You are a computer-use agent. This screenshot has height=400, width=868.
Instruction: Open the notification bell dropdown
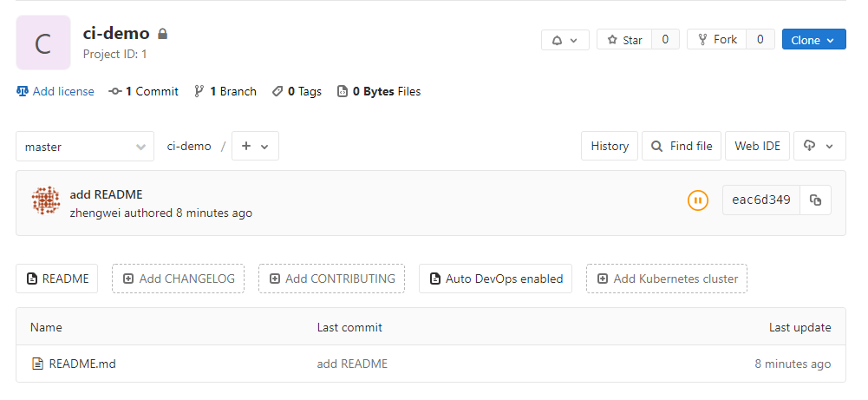[x=565, y=40]
